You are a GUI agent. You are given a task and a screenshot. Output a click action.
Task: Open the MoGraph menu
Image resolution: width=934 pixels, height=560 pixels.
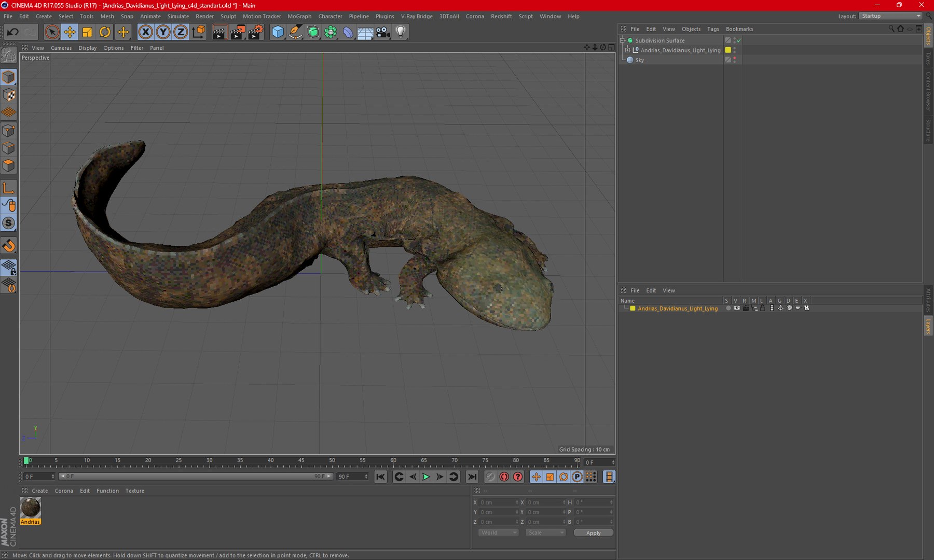[299, 17]
